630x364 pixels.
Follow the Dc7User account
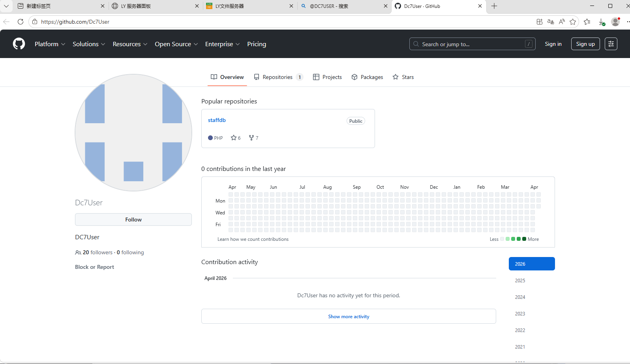click(133, 220)
